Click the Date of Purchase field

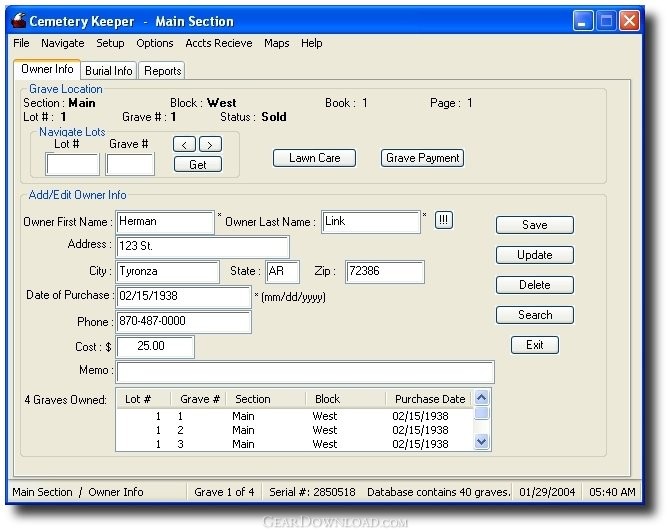[x=184, y=297]
